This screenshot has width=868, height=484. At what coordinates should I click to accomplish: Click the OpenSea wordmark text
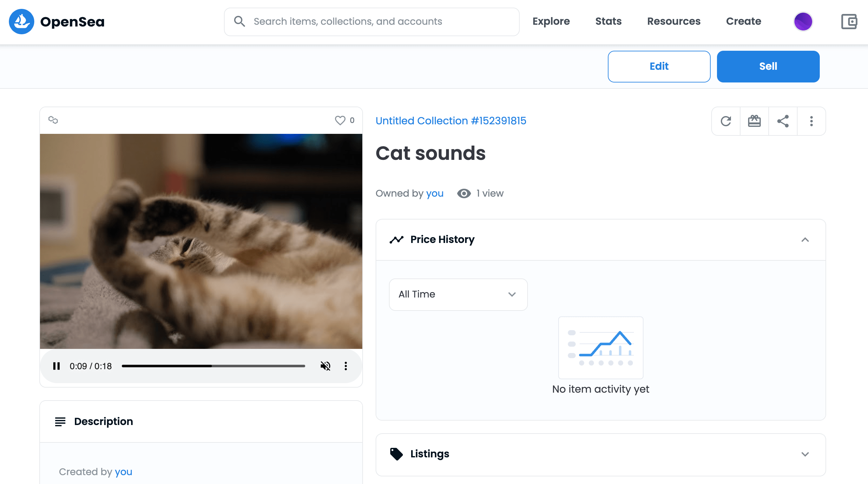pyautogui.click(x=72, y=22)
